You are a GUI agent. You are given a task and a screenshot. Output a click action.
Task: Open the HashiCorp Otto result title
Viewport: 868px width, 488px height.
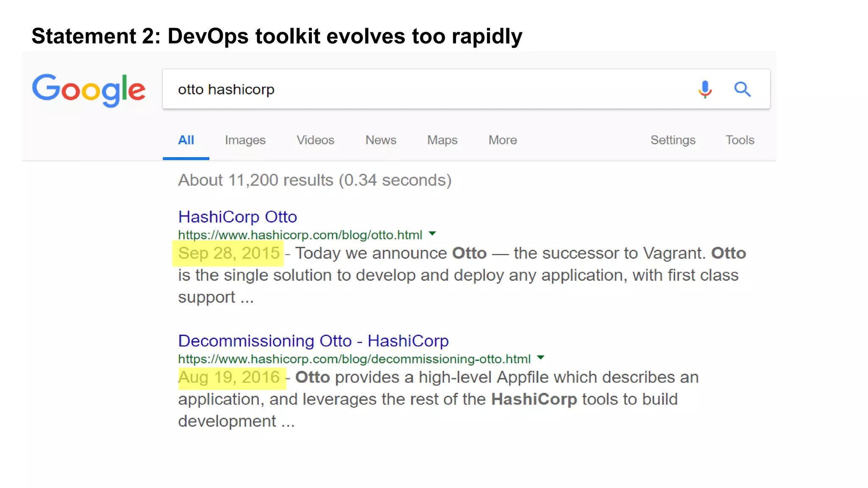(x=237, y=217)
